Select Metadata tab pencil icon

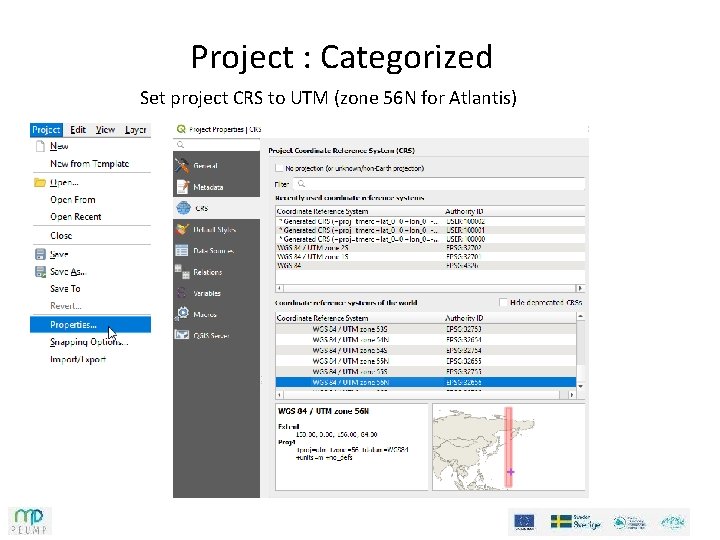coord(183,187)
